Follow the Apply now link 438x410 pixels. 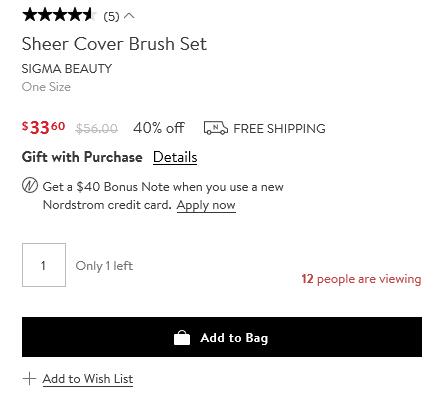click(206, 205)
